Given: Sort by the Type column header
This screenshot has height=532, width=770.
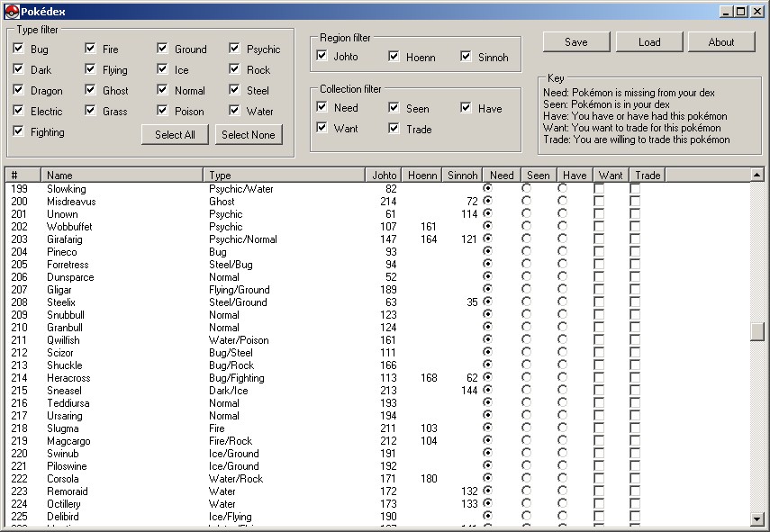Looking at the screenshot, I should pyautogui.click(x=285, y=176).
